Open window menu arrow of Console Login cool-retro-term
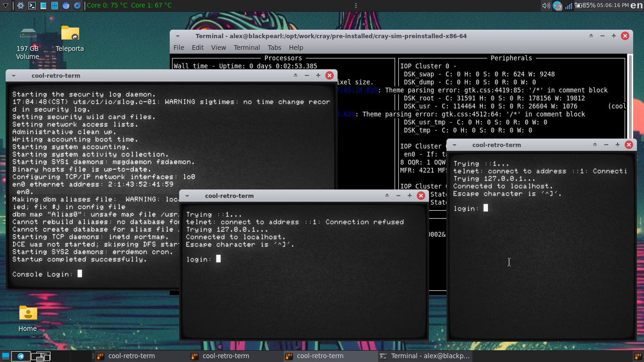 [x=14, y=75]
